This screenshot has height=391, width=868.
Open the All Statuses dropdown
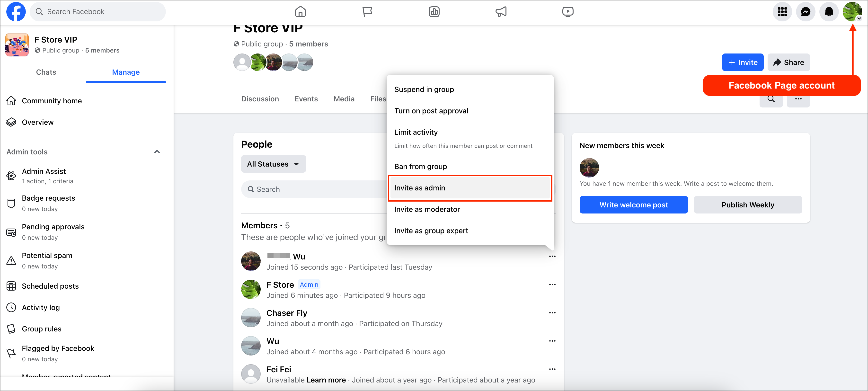click(273, 164)
